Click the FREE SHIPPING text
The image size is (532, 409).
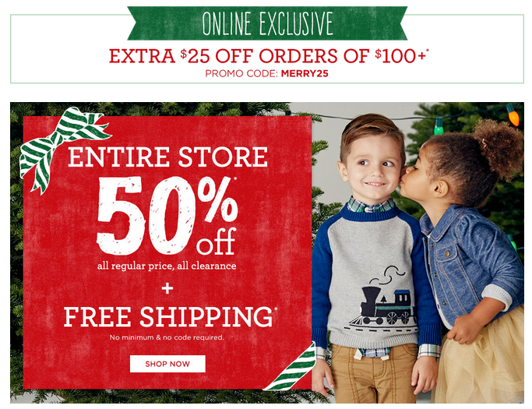click(168, 316)
